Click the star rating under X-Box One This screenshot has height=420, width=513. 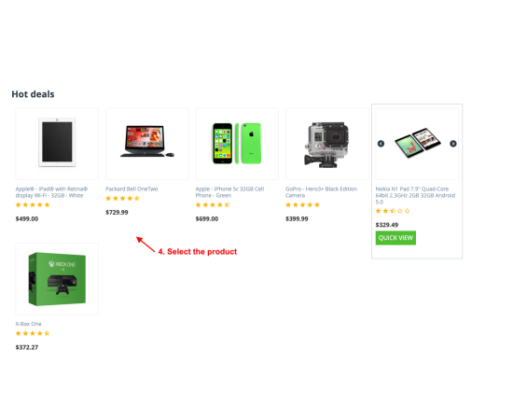pos(33,333)
